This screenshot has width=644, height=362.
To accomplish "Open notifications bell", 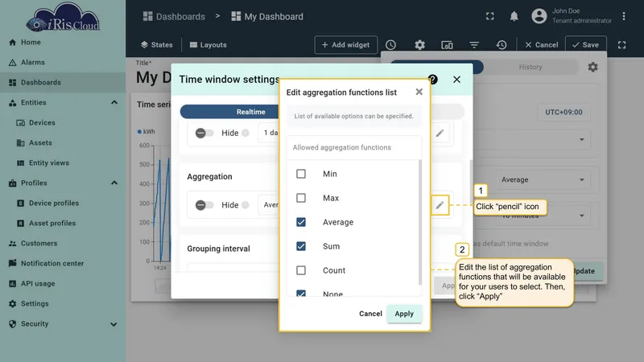I will (514, 16).
